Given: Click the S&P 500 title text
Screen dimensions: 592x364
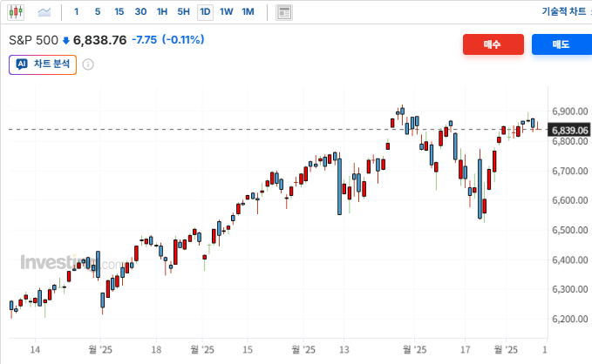Looking at the screenshot, I should click(34, 40).
